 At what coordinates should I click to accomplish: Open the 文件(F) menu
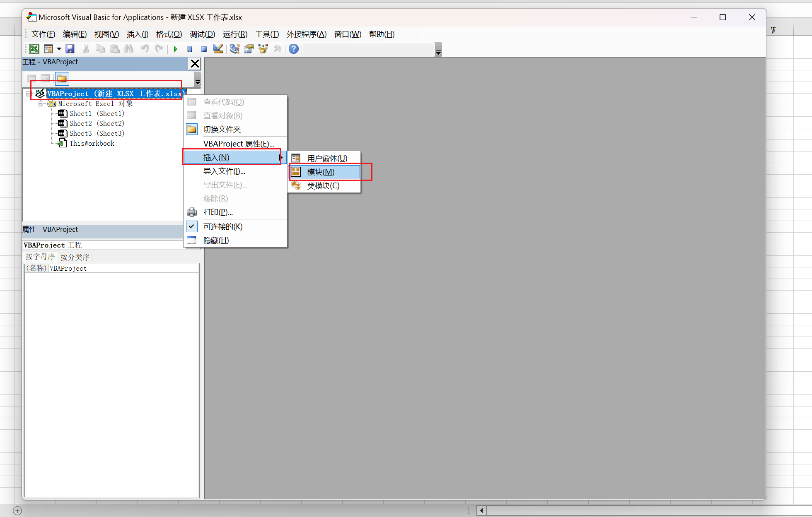[43, 34]
